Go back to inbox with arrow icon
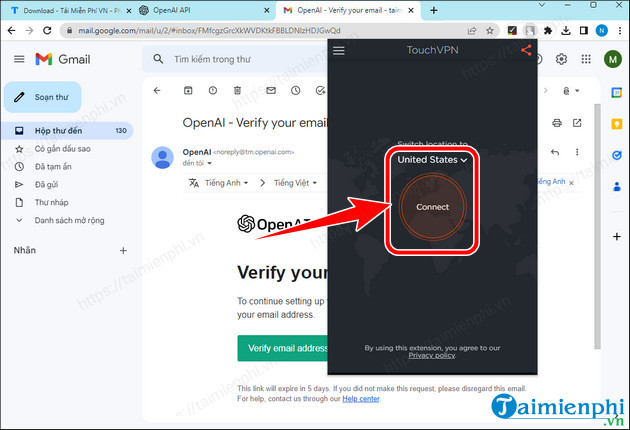The width and height of the screenshot is (630, 430). [157, 91]
